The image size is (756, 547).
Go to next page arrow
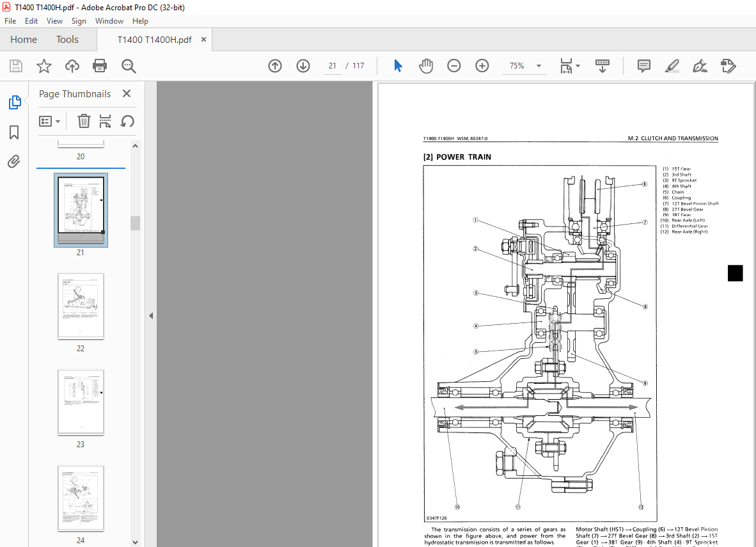pyautogui.click(x=303, y=66)
